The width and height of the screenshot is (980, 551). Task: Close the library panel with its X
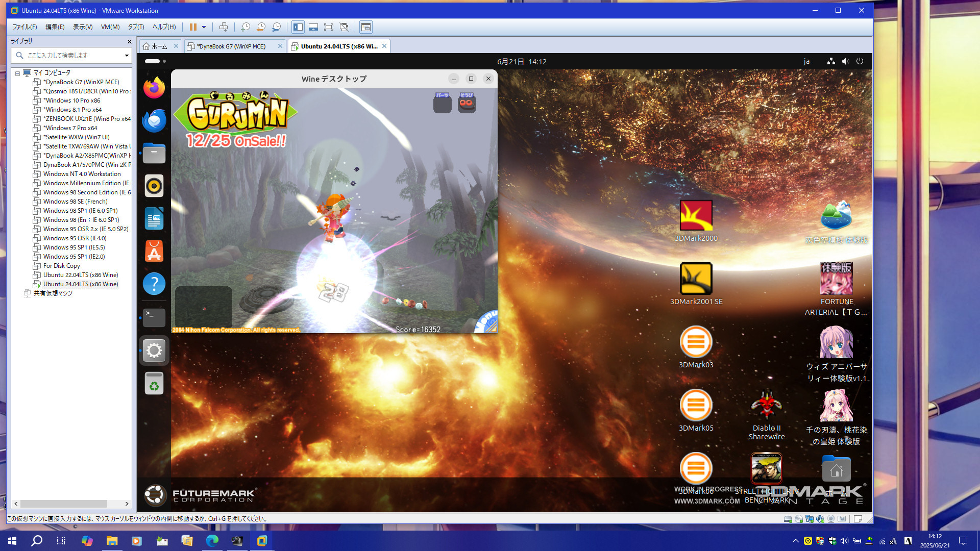click(x=129, y=41)
